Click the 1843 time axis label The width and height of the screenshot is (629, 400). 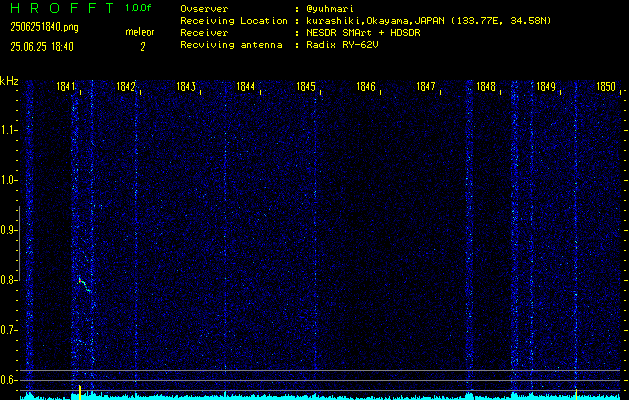[x=186, y=86]
